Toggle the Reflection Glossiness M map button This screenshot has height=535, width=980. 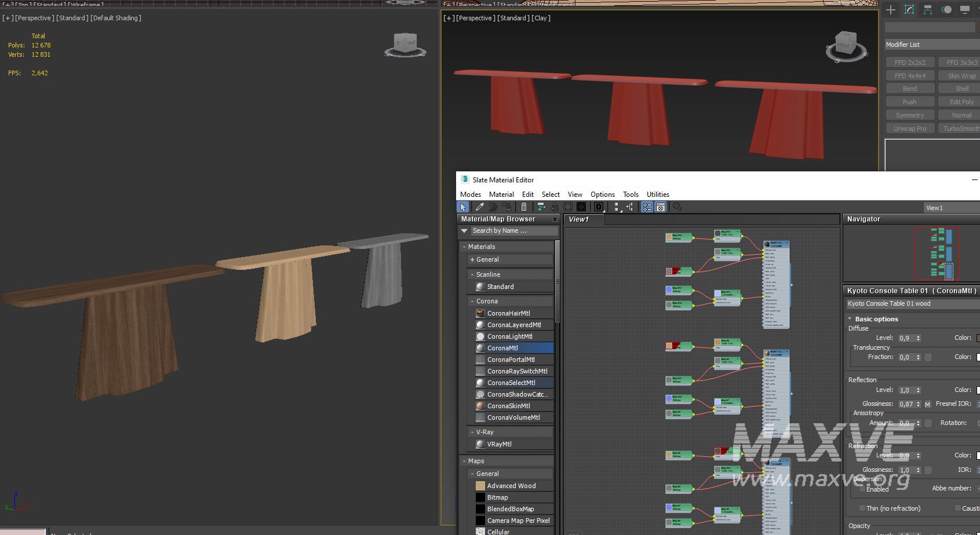coord(927,404)
